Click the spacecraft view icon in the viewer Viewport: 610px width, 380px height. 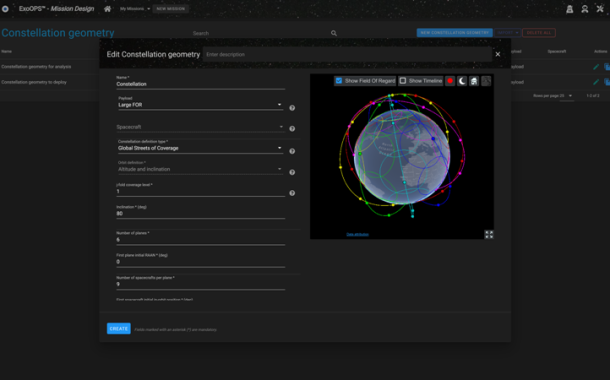[474, 81]
